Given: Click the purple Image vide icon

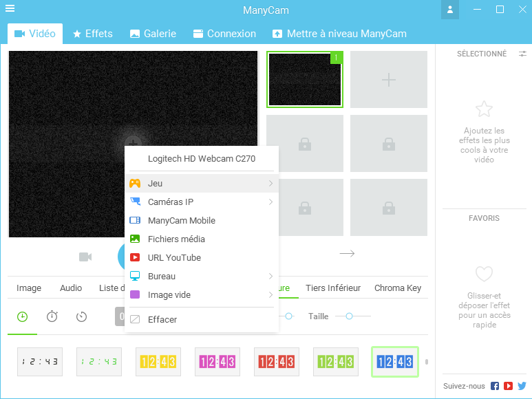Looking at the screenshot, I should click(x=135, y=294).
